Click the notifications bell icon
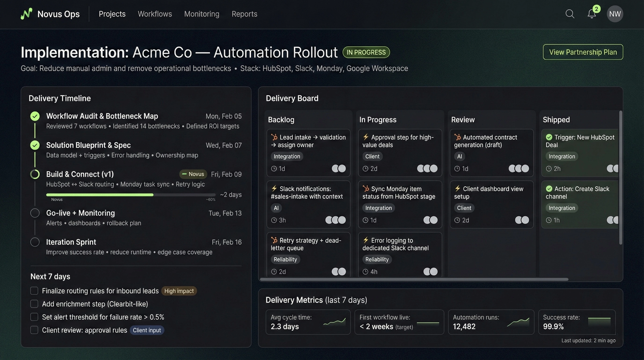Viewport: 644px width, 360px height. click(x=592, y=14)
